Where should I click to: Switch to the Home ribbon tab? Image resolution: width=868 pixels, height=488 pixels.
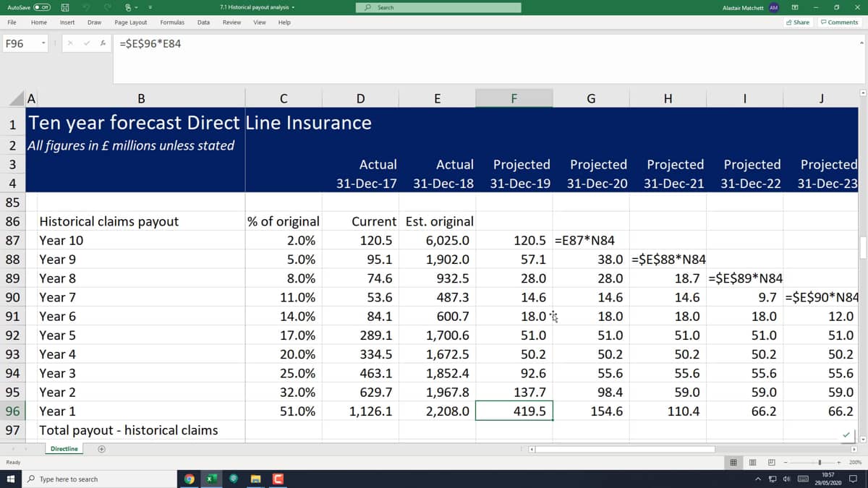[x=39, y=22]
